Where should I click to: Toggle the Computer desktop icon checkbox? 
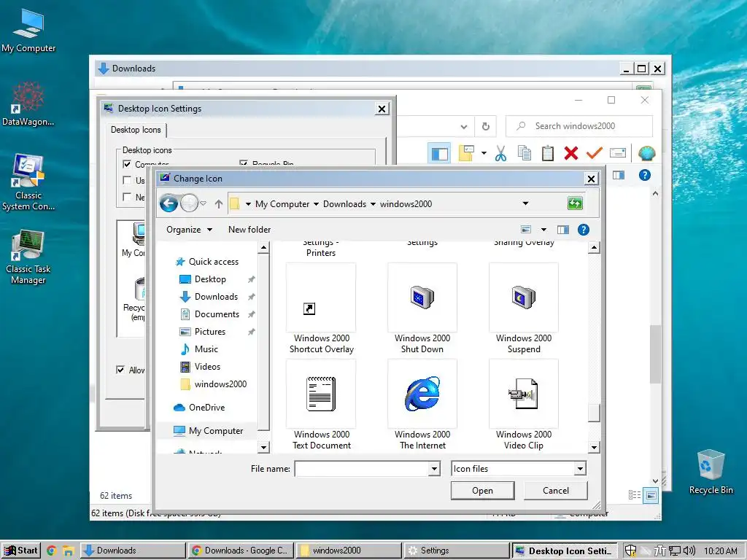[127, 164]
